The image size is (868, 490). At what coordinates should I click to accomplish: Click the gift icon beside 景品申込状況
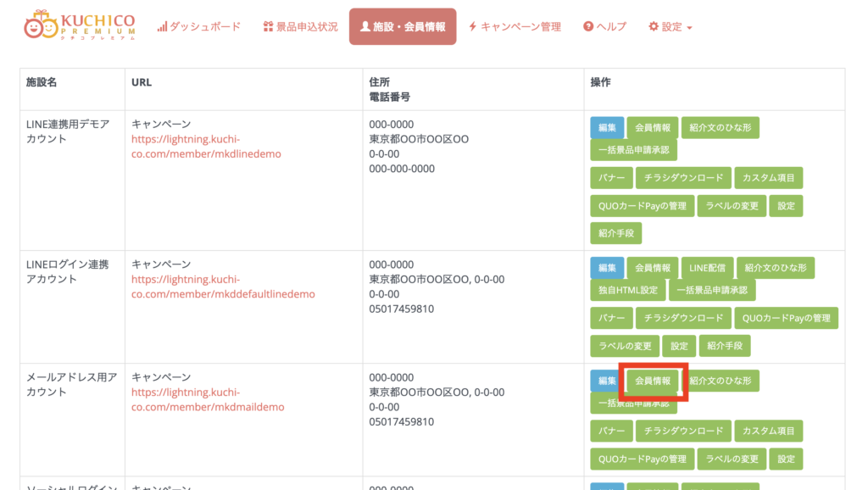(x=268, y=27)
